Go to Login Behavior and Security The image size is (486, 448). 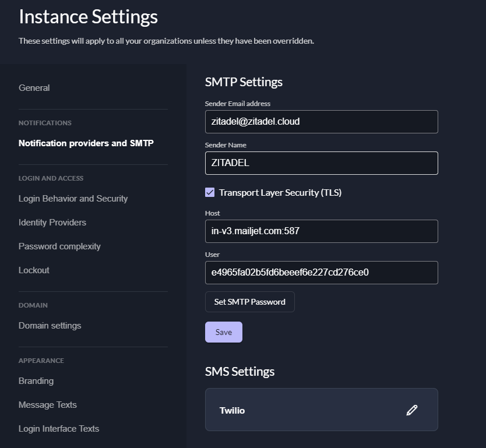click(73, 199)
